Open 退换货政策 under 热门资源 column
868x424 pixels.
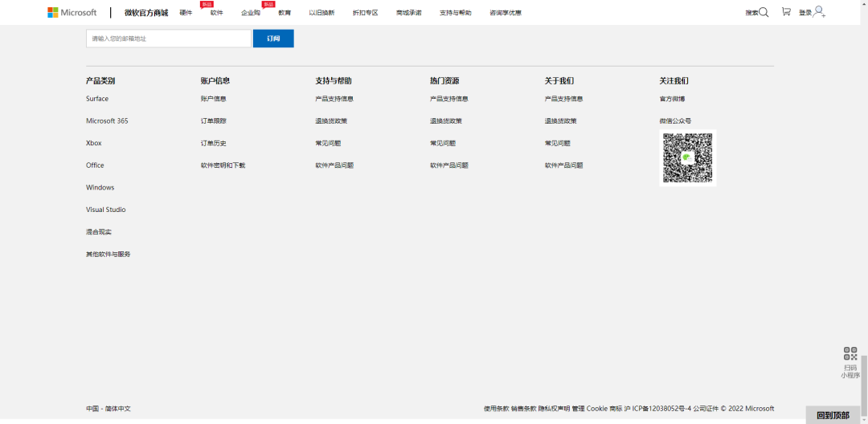click(445, 121)
